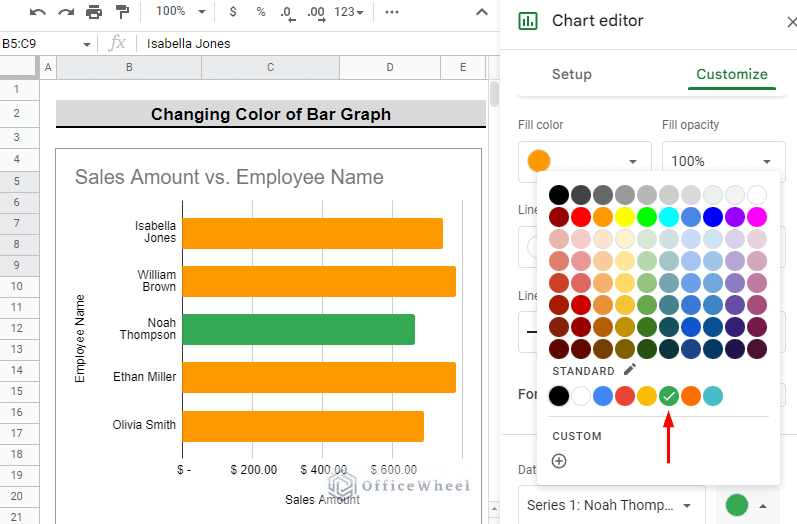Select row 12 header

click(x=17, y=328)
